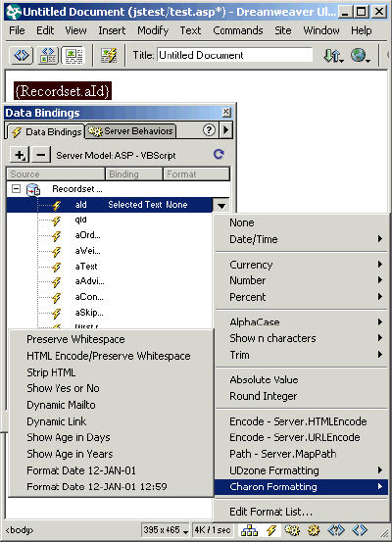This screenshot has height=542, width=392.
Task: Select the <body> tag selector
Action: click(20, 530)
